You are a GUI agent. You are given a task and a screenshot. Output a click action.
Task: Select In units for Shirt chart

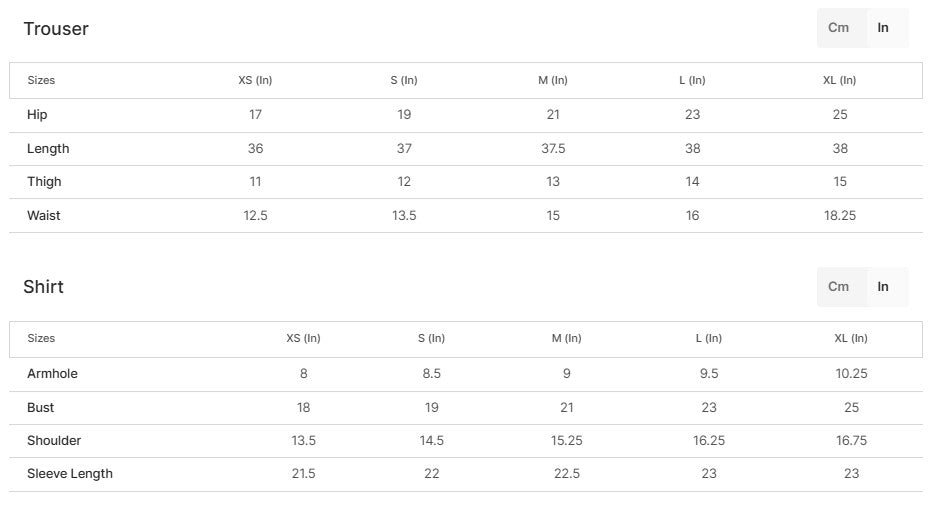click(x=883, y=287)
